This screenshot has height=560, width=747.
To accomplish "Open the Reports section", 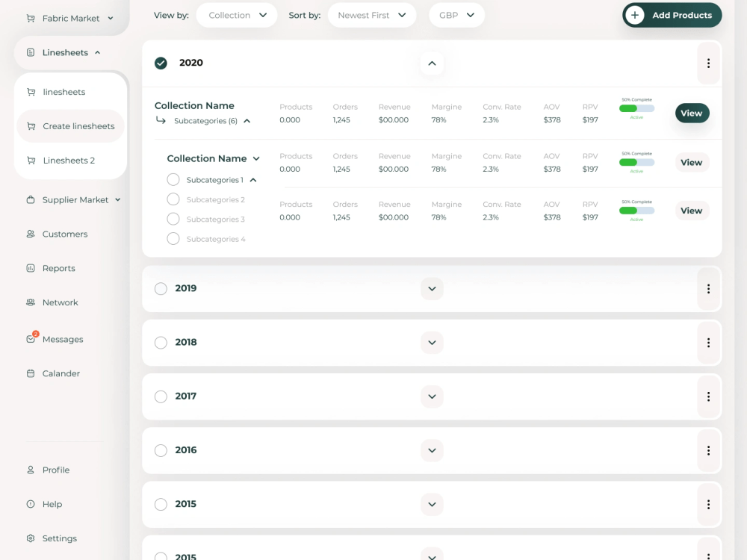I will [61, 268].
